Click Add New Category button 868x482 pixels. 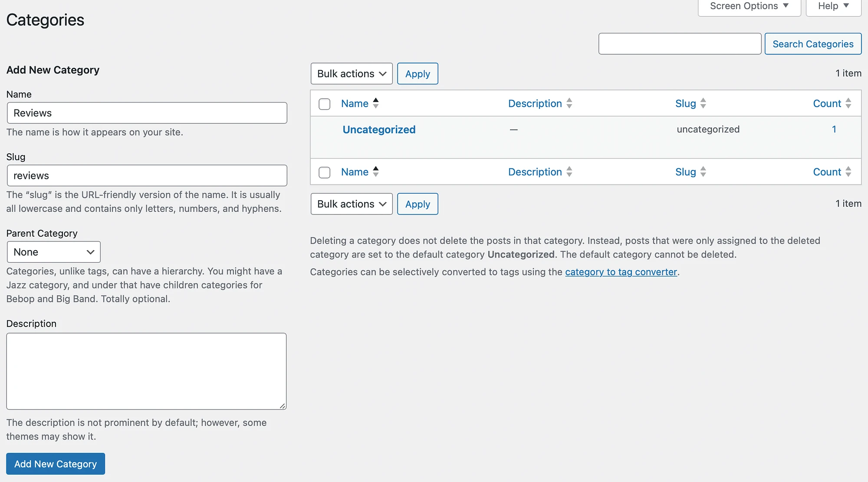click(x=55, y=463)
